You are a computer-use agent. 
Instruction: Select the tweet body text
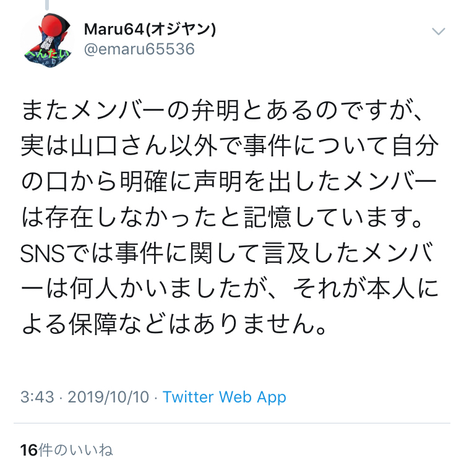[230, 218]
